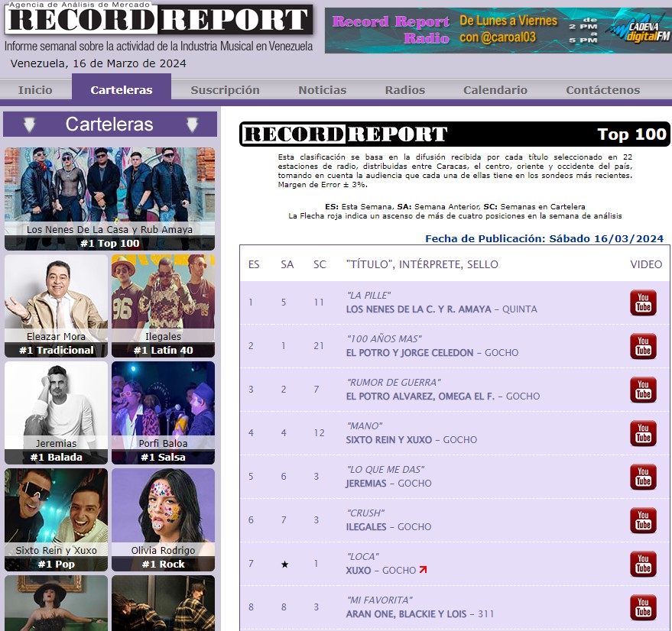Image resolution: width=672 pixels, height=631 pixels.
Task: Go to Contáctenos page
Action: point(602,90)
